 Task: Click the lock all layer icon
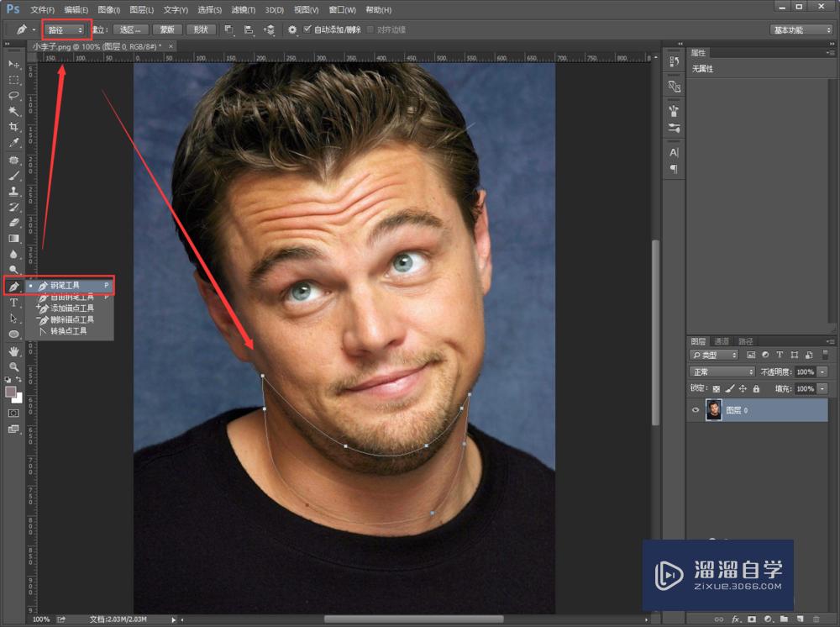click(x=756, y=389)
